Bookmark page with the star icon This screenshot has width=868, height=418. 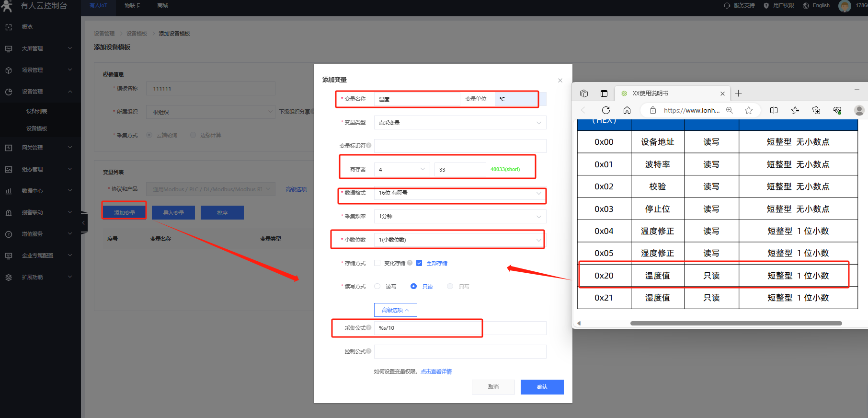click(x=749, y=110)
